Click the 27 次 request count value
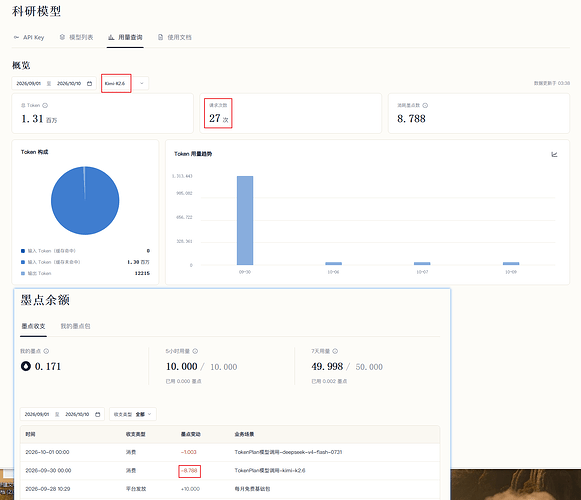Image resolution: width=581 pixels, height=500 pixels. click(x=219, y=118)
